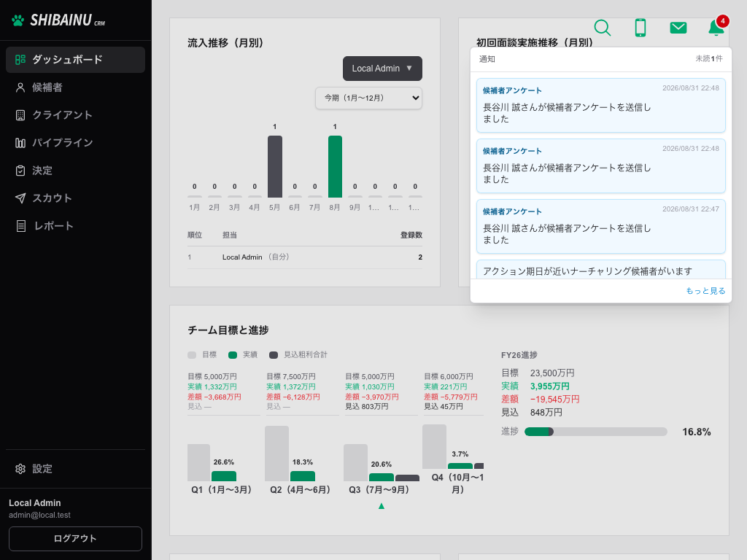Viewport: 747px width, 560px height.
Task: Go to the 候補者 page
Action: coord(75,87)
